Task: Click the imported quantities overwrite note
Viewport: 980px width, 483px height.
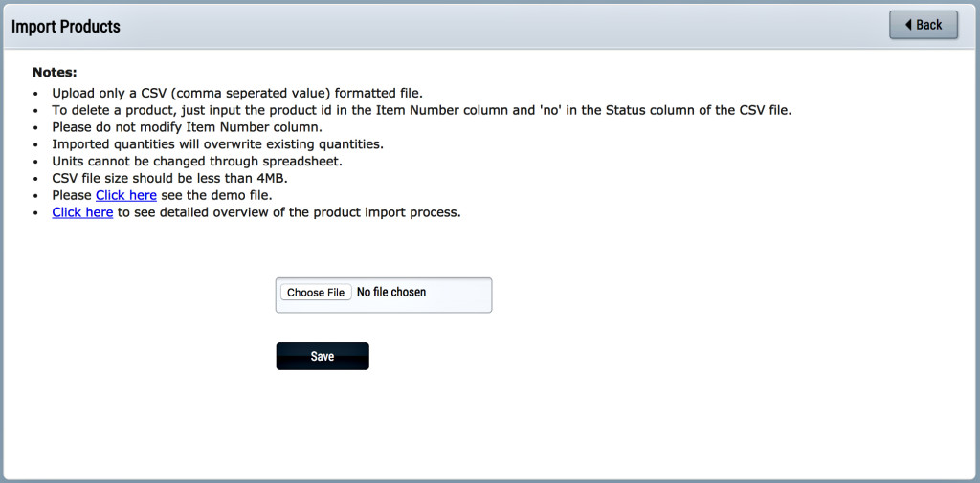Action: point(217,144)
